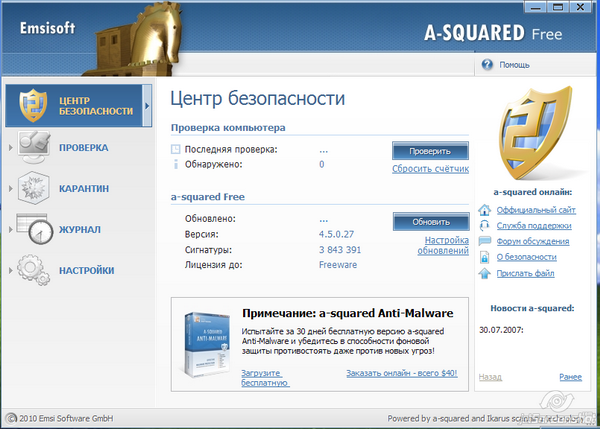Click the Центр безопасности page heading
The height and width of the screenshot is (429, 600).
258,98
